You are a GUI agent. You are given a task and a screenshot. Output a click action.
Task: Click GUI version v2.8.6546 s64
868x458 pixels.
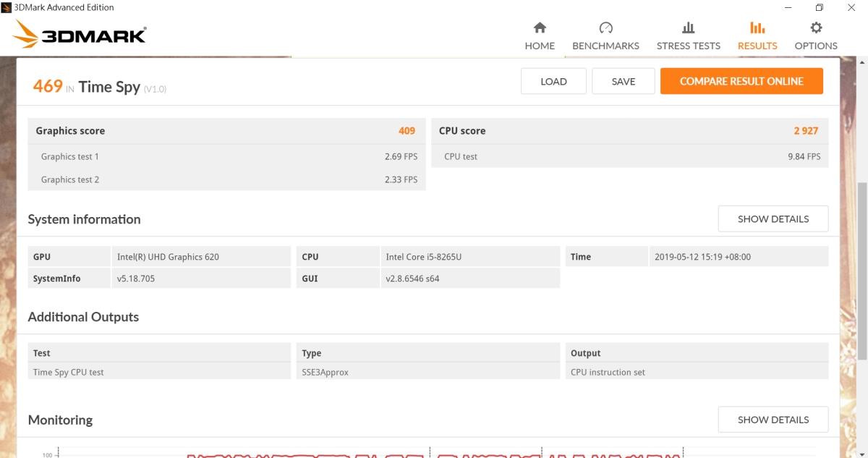[x=470, y=278]
